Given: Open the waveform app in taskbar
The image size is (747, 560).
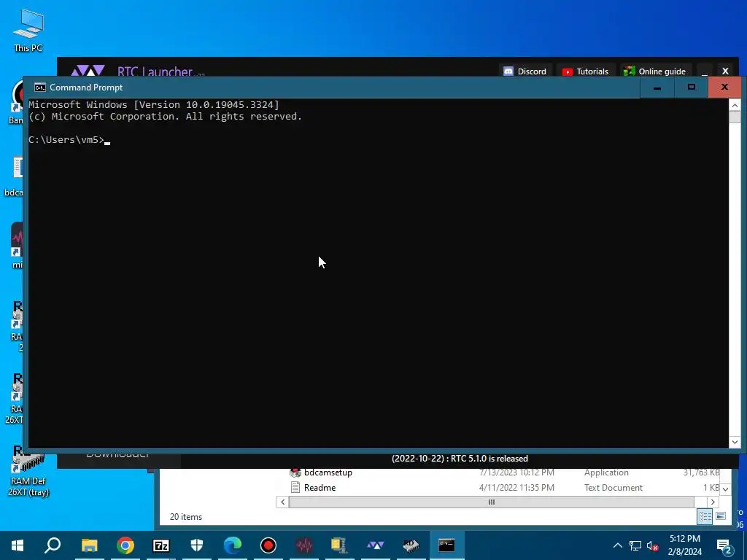Looking at the screenshot, I should tap(304, 545).
